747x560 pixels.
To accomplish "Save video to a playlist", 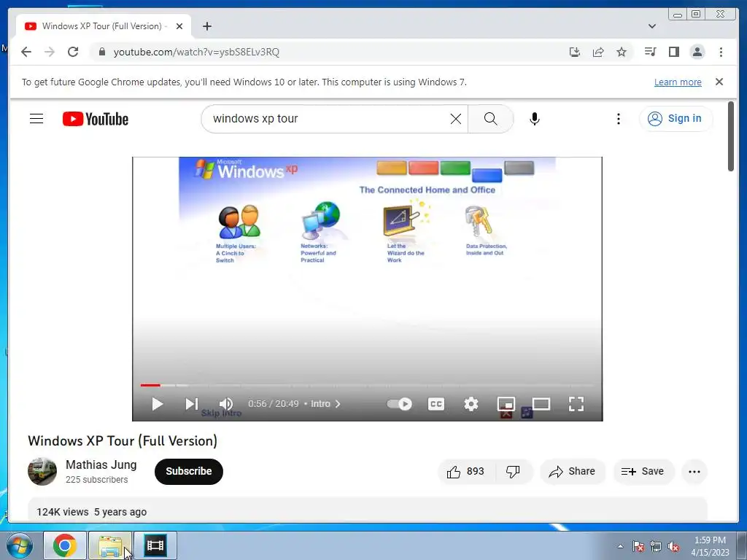I will coord(643,472).
